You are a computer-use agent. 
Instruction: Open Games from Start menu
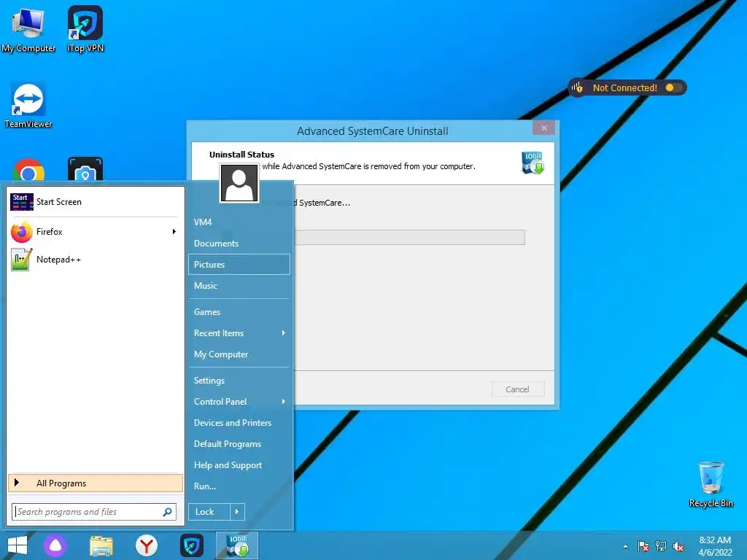pyautogui.click(x=239, y=312)
